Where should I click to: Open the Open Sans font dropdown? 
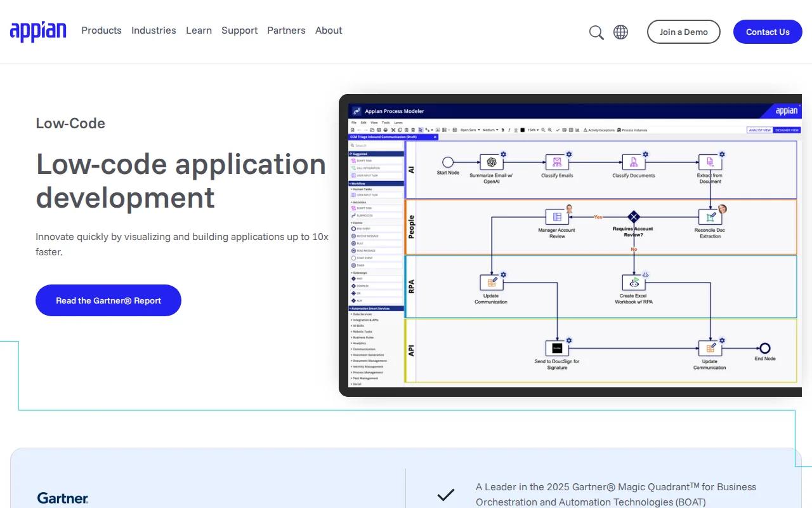click(x=470, y=130)
